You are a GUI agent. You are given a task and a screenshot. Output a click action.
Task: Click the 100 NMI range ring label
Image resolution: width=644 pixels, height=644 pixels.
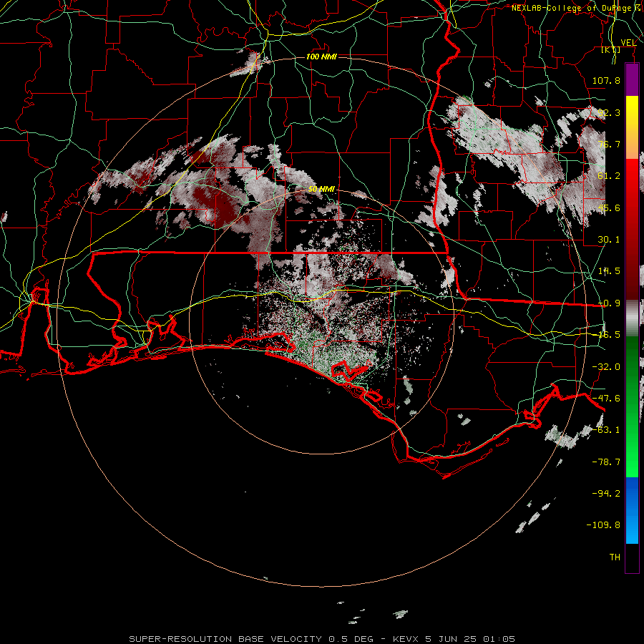pos(321,57)
